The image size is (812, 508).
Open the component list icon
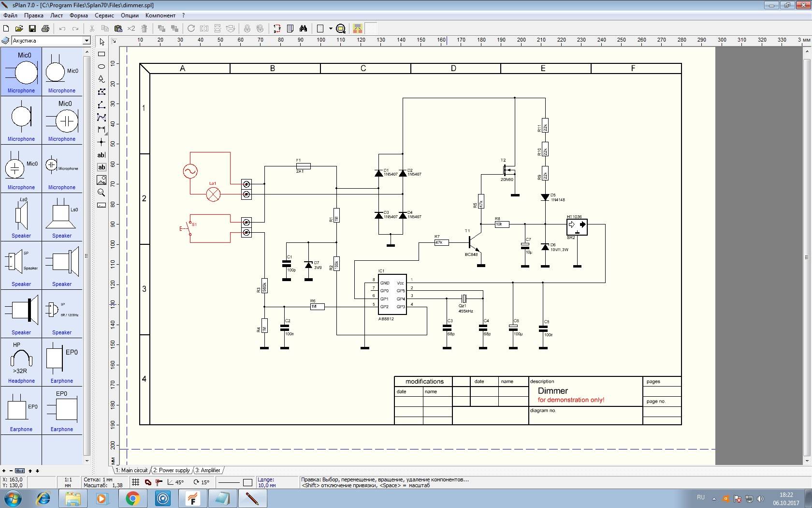[290, 29]
